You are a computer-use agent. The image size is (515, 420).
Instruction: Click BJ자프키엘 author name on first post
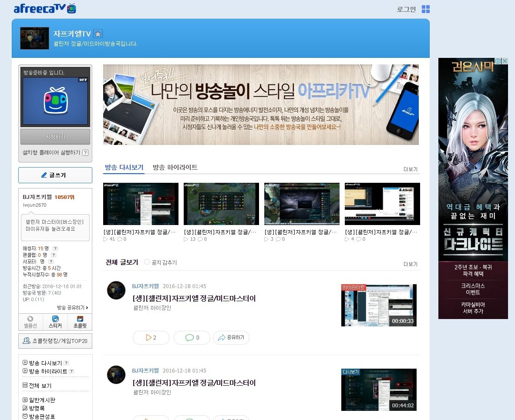145,286
